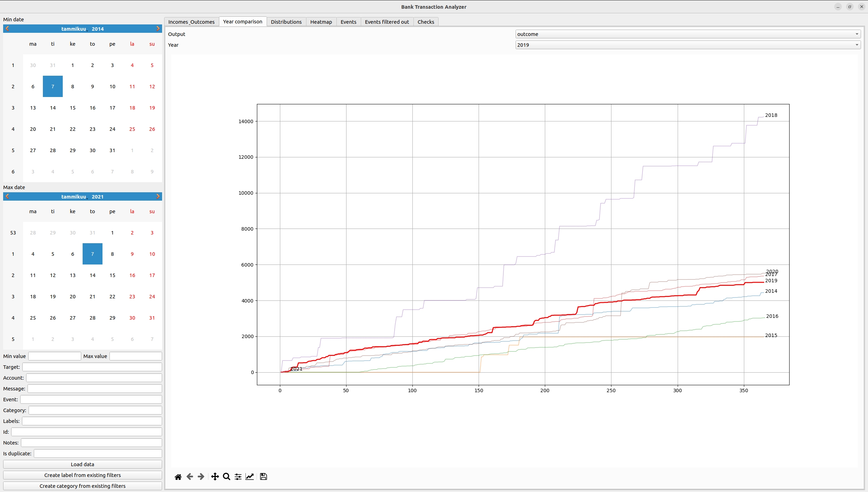The image size is (868, 492).
Task: Click the matplotlib Home reset view icon
Action: 178,477
